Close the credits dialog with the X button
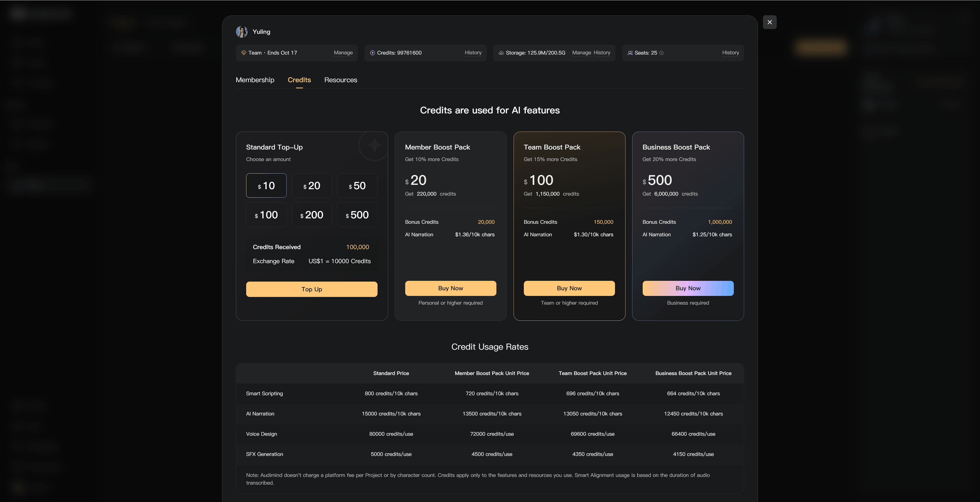Screen dimensions: 980x502 coord(769,22)
